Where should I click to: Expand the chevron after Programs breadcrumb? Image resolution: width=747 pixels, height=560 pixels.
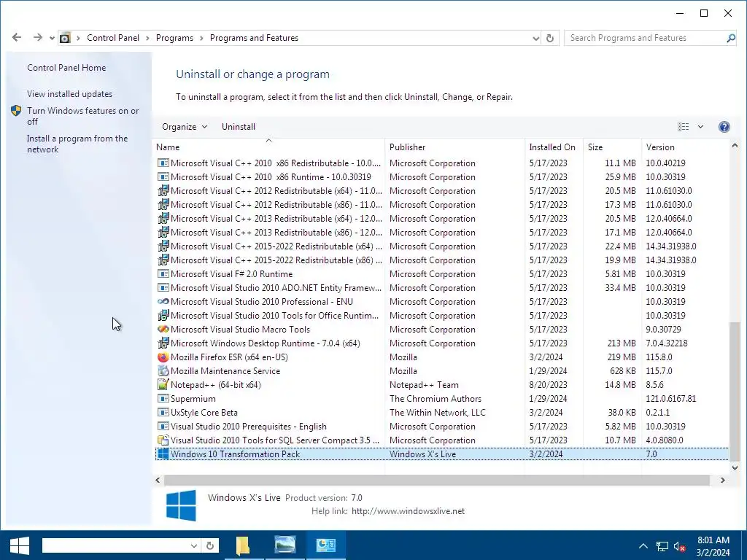coord(201,38)
